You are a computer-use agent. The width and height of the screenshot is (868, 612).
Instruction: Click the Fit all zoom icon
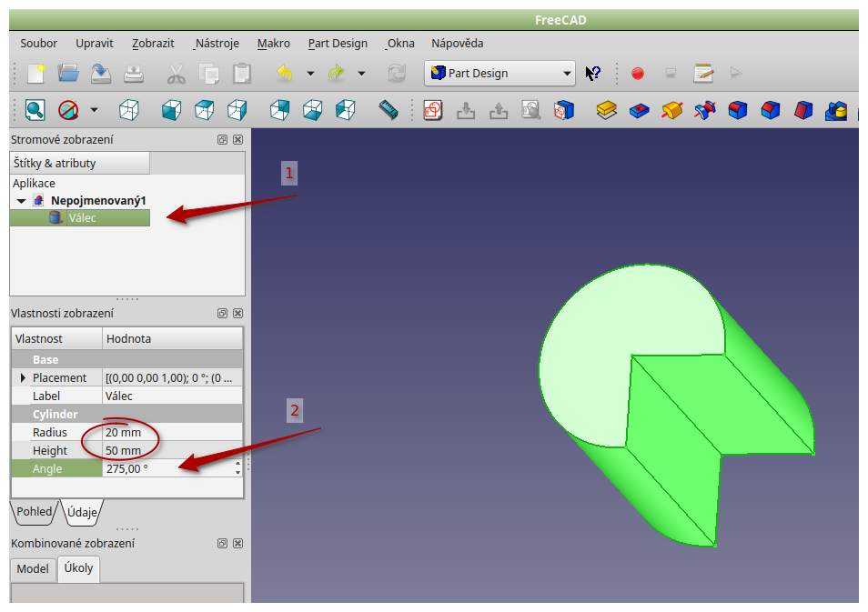pos(35,110)
